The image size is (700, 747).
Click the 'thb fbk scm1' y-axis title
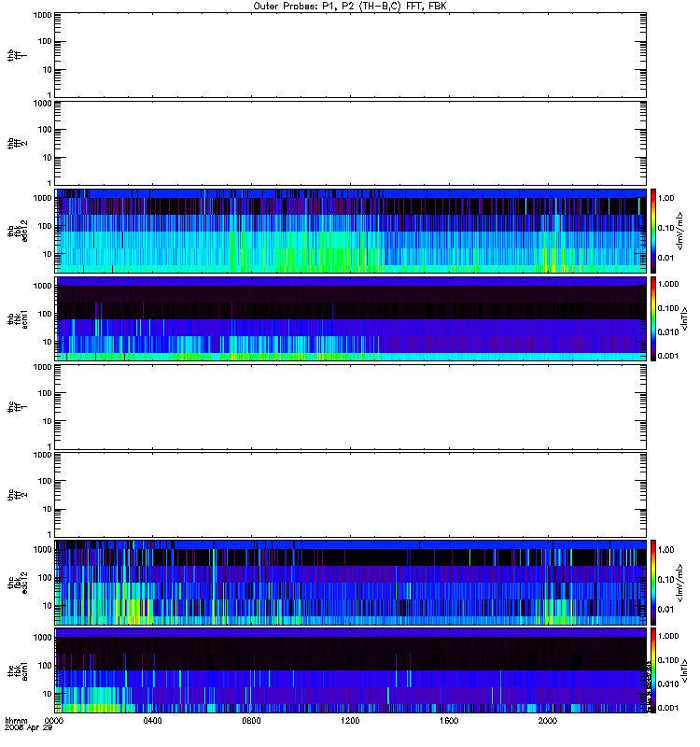[18, 318]
